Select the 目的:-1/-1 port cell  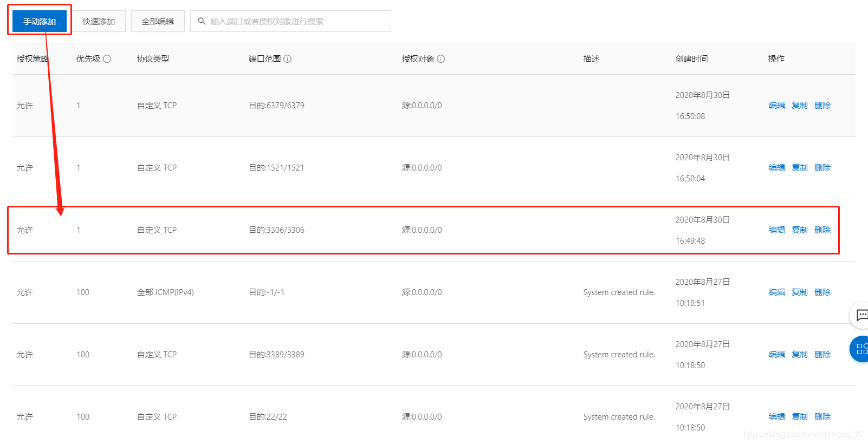tap(267, 292)
